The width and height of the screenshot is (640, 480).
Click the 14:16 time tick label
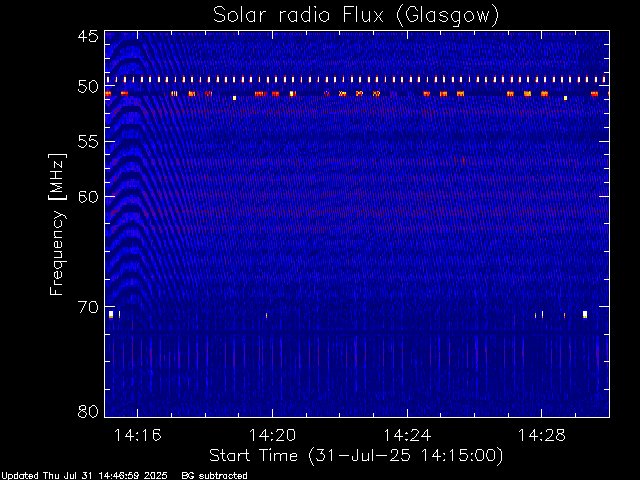pos(138,435)
